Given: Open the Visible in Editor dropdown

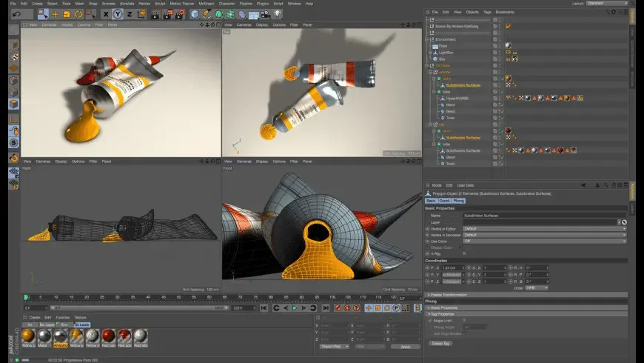Looking at the screenshot, I should click(x=545, y=229).
